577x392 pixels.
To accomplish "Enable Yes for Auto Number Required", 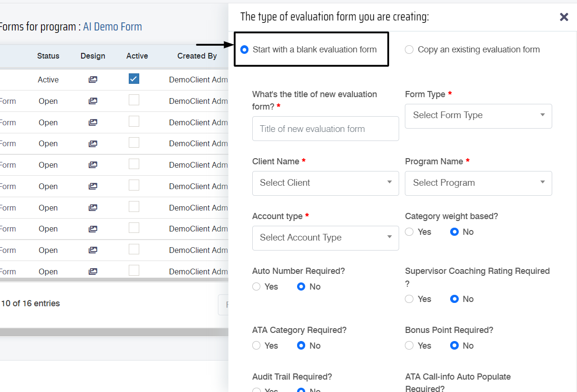I will coord(257,287).
